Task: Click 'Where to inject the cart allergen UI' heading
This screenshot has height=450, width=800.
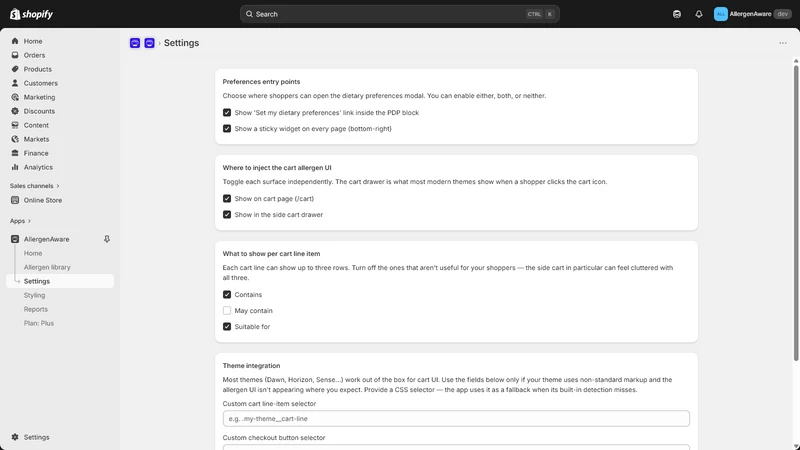Action: point(277,167)
